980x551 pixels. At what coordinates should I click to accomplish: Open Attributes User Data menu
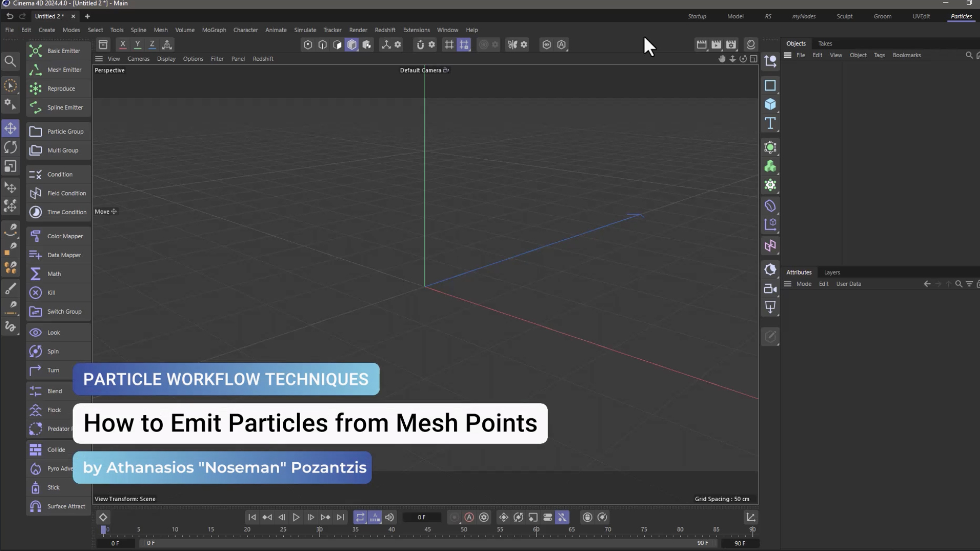pos(848,284)
